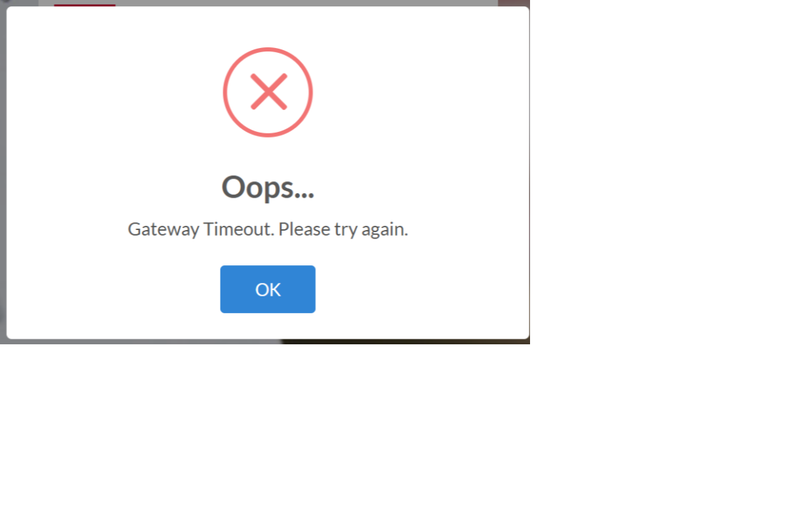This screenshot has width=812, height=508.
Task: Click the brownish backdrop corner at top right
Action: 514,3
